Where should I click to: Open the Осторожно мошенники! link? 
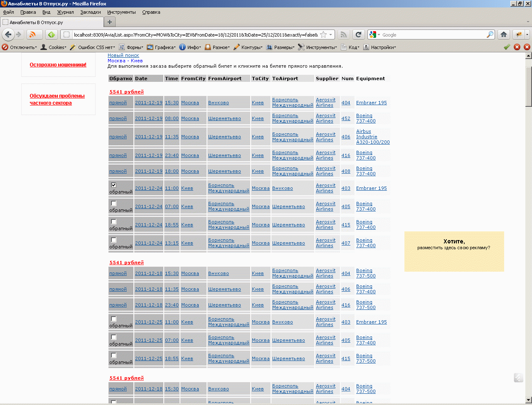coord(58,65)
